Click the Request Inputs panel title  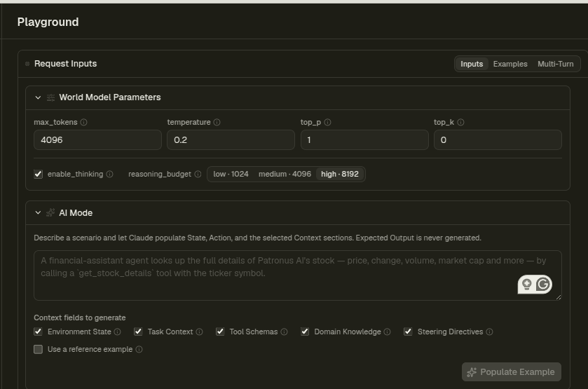(x=65, y=64)
